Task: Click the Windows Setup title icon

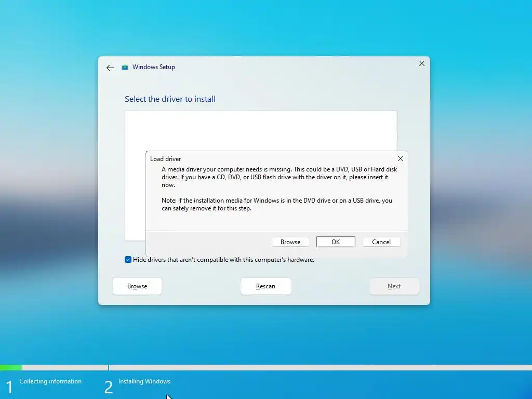Action: [x=125, y=67]
